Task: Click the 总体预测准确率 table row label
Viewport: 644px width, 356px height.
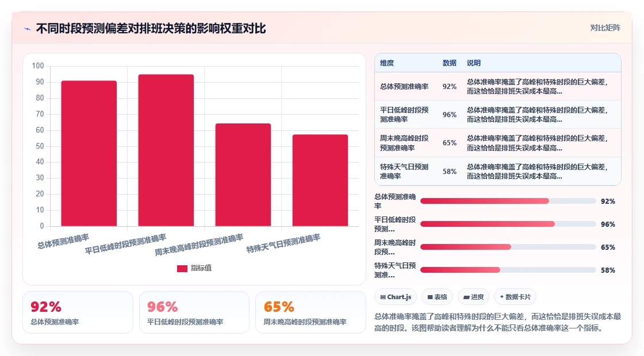Action: point(404,87)
